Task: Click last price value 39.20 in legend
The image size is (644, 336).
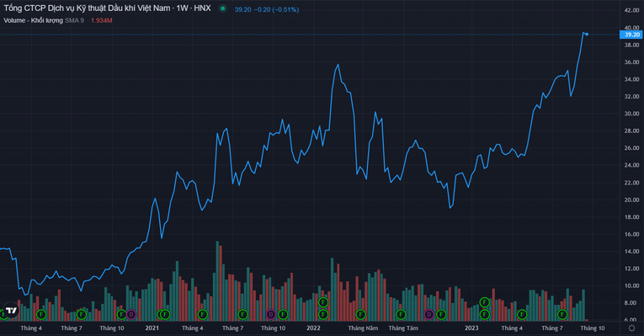Action: [x=242, y=9]
